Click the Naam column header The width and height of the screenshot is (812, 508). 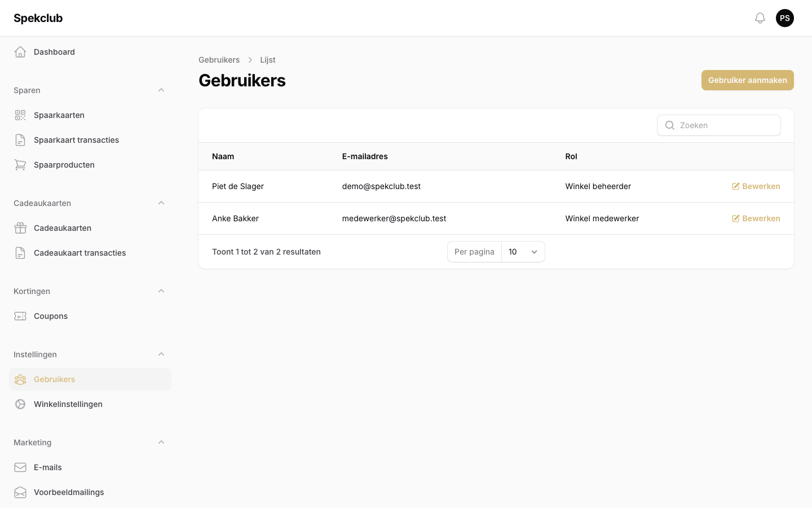pos(223,156)
